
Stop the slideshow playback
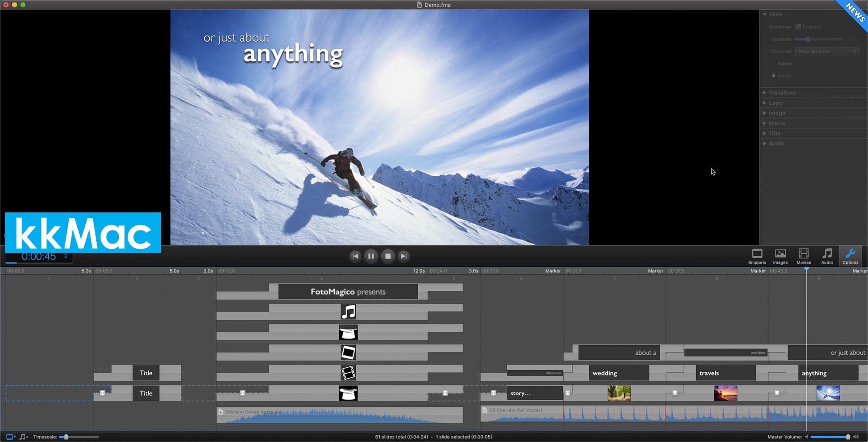(x=388, y=256)
